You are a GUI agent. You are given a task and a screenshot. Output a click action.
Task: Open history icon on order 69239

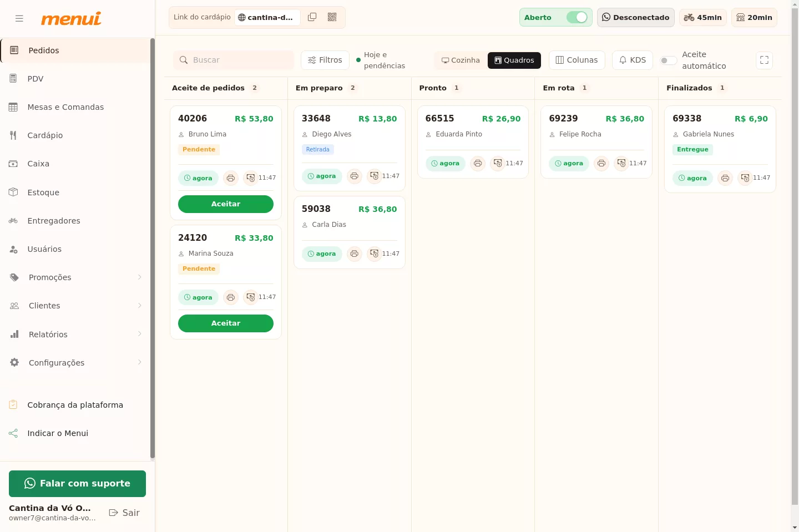coord(621,164)
